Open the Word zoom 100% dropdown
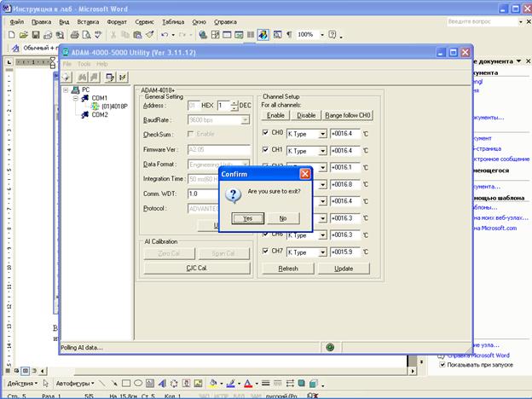 pos(321,35)
